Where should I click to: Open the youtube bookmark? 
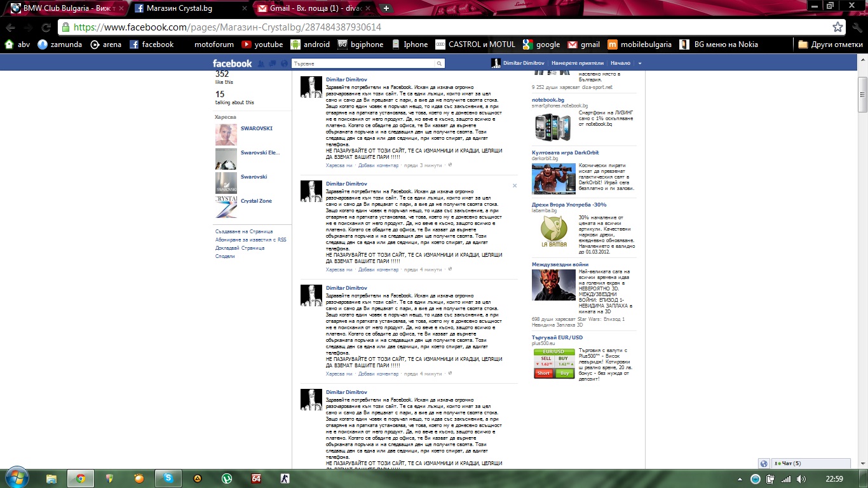[x=262, y=44]
